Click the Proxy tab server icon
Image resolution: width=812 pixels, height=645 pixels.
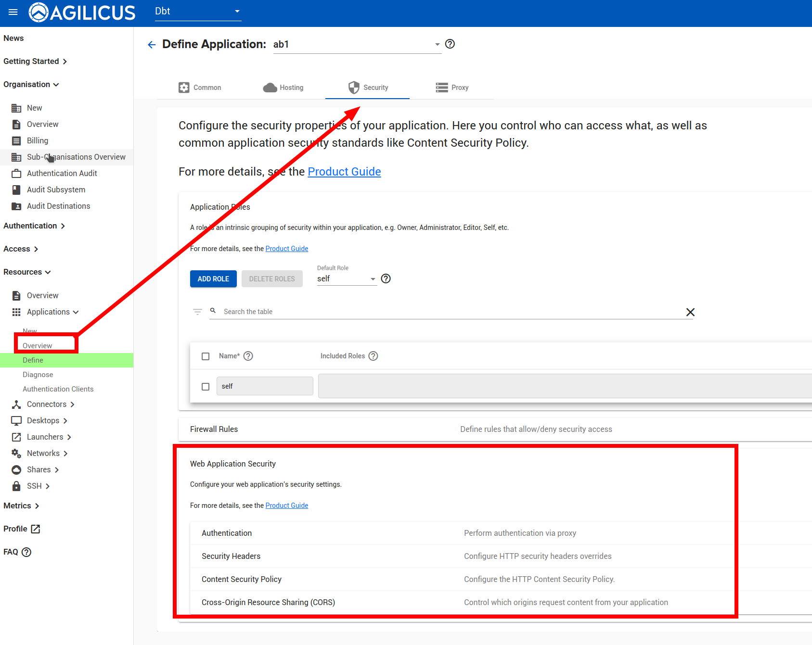point(442,88)
